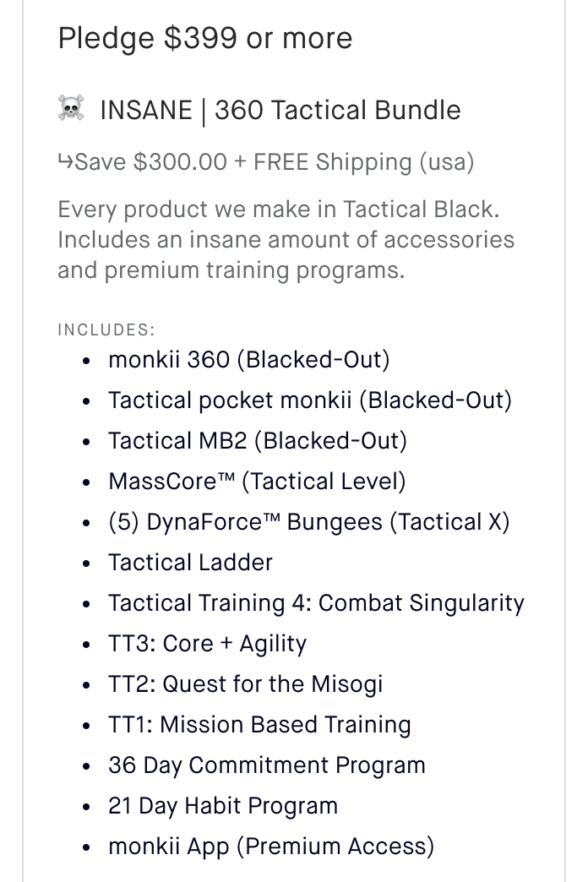Select the Pledge $399 or more heading
The width and height of the screenshot is (588, 882).
pos(205,38)
